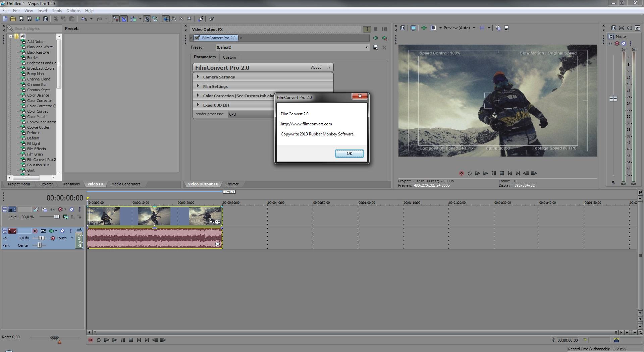Click preview on external monitor icon
644x352 pixels.
click(x=413, y=28)
